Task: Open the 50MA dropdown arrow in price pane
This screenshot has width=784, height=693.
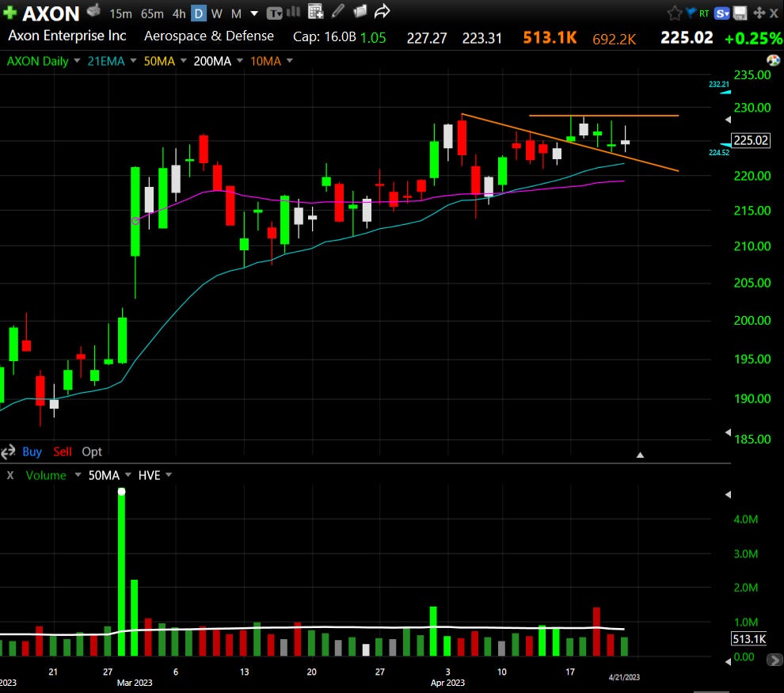Action: [x=184, y=60]
